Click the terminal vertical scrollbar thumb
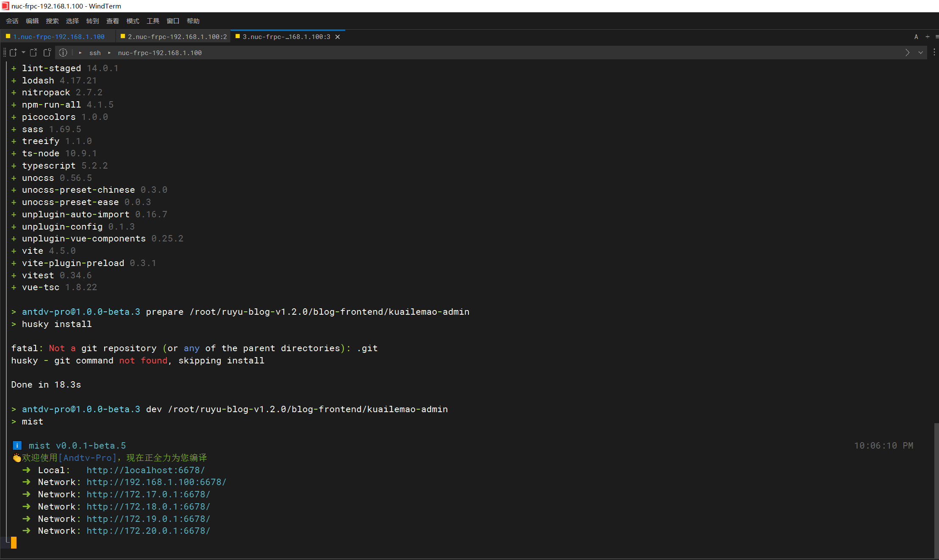939x560 pixels. [x=936, y=490]
